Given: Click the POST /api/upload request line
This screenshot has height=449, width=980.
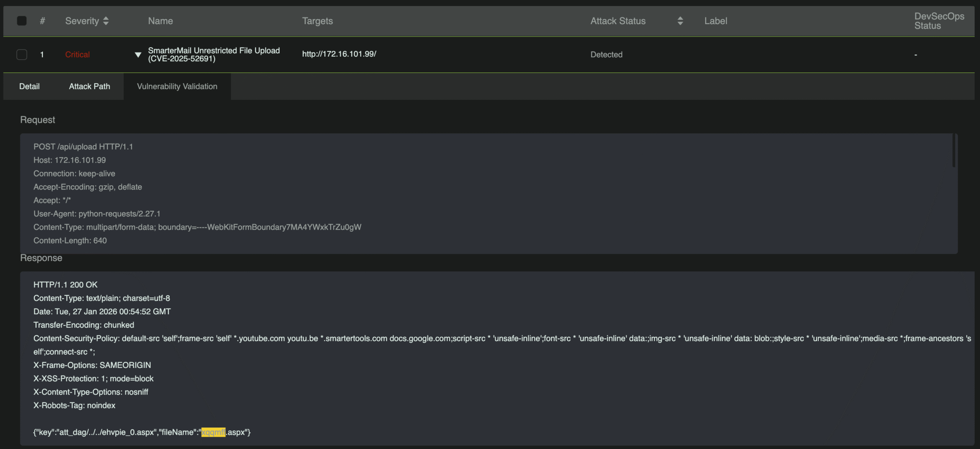Looking at the screenshot, I should [83, 147].
